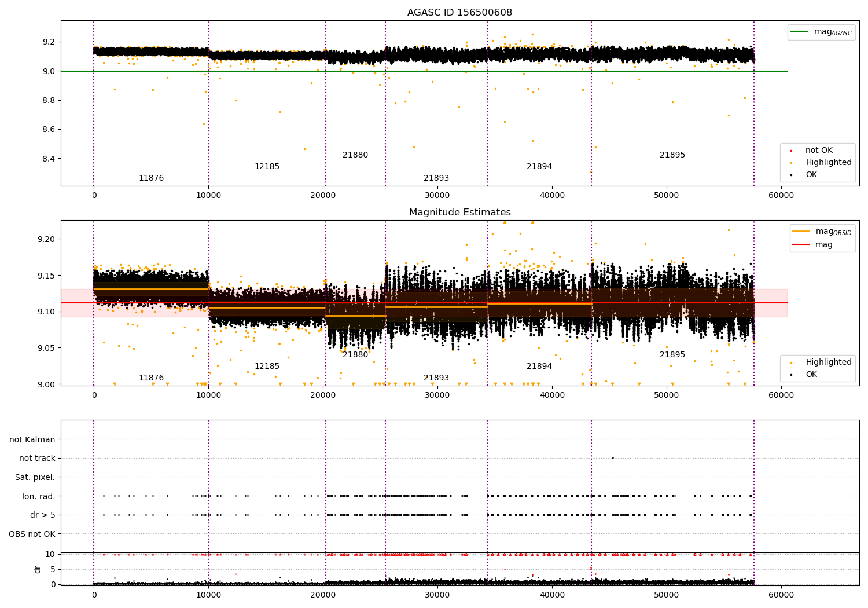Select the 'Ion. rad.' row label

pyautogui.click(x=39, y=497)
